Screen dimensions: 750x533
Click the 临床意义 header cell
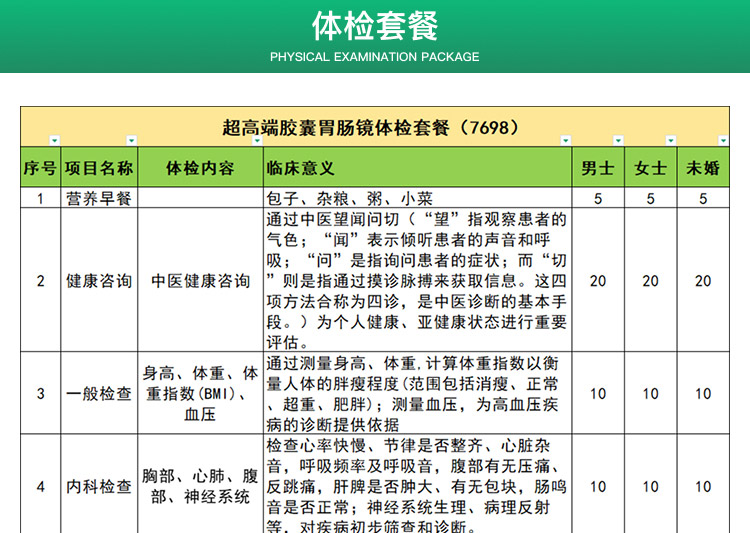[418, 167]
